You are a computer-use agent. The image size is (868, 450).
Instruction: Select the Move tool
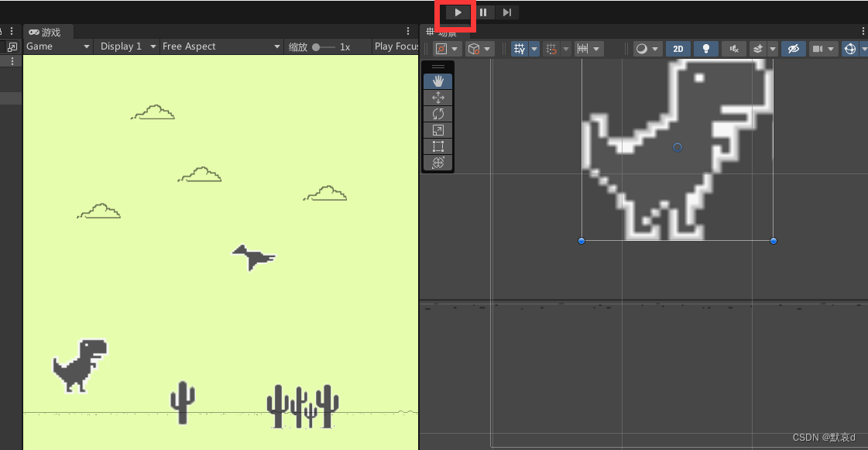click(438, 98)
